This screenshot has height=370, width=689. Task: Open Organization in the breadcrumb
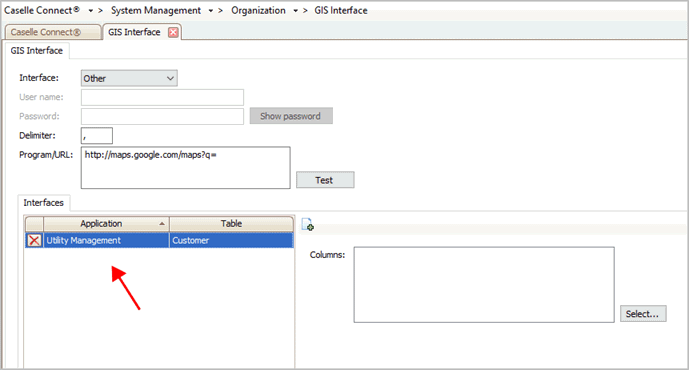[258, 11]
